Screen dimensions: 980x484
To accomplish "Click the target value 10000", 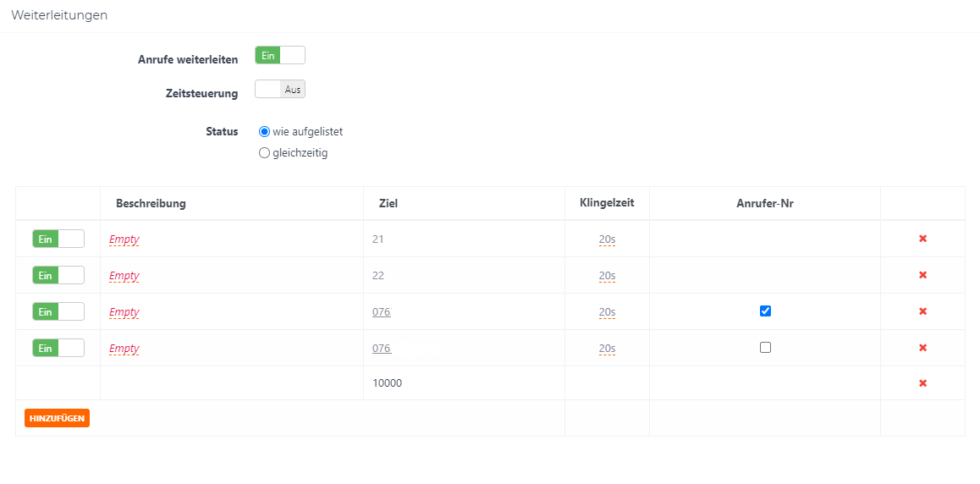I will [387, 383].
